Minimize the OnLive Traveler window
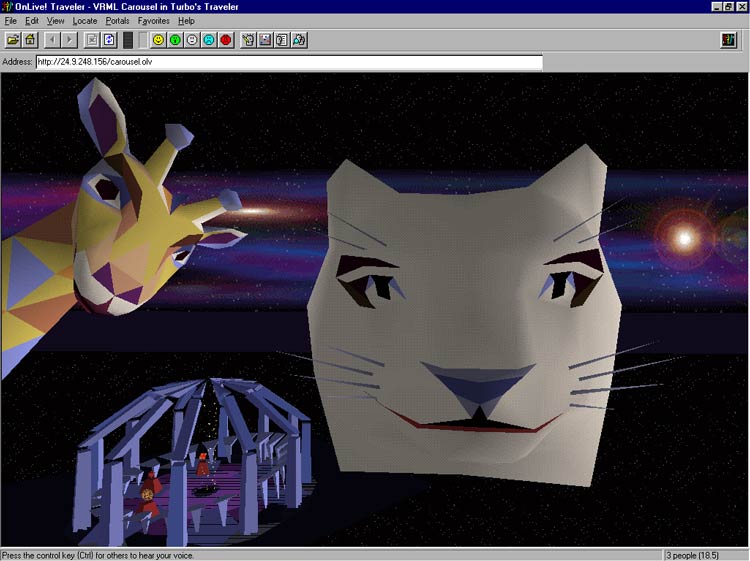The image size is (750, 561). [x=716, y=6]
